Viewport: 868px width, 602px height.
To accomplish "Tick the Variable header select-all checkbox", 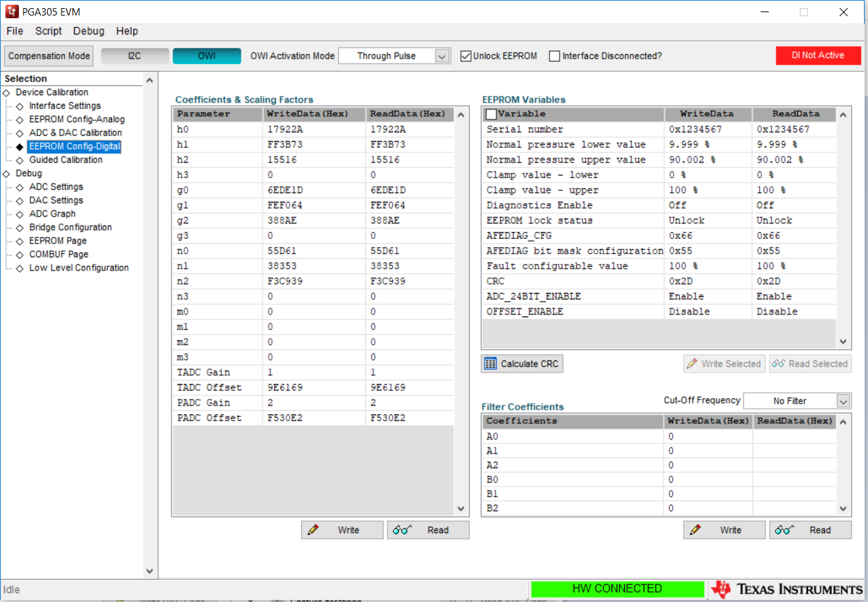I will coord(491,114).
